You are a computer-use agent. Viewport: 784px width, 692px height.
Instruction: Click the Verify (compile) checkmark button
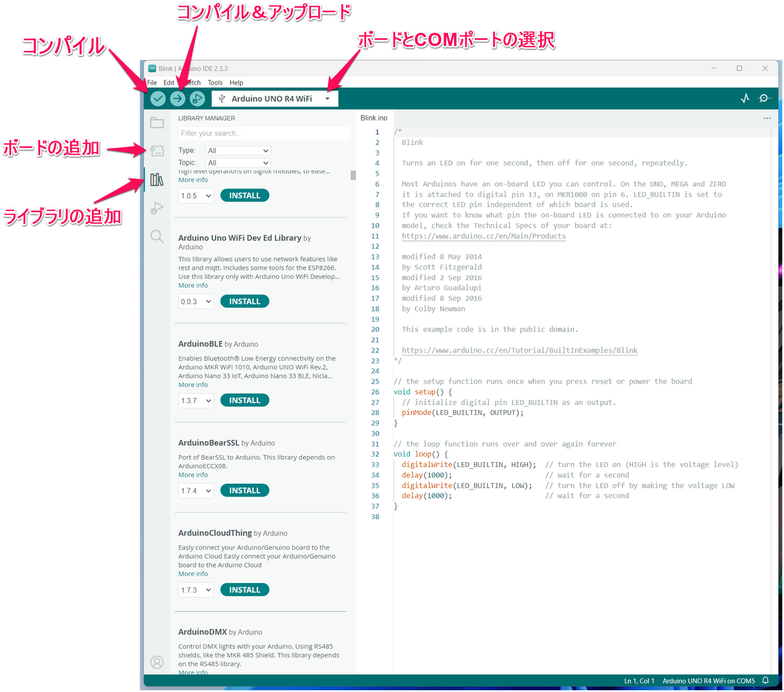point(158,98)
